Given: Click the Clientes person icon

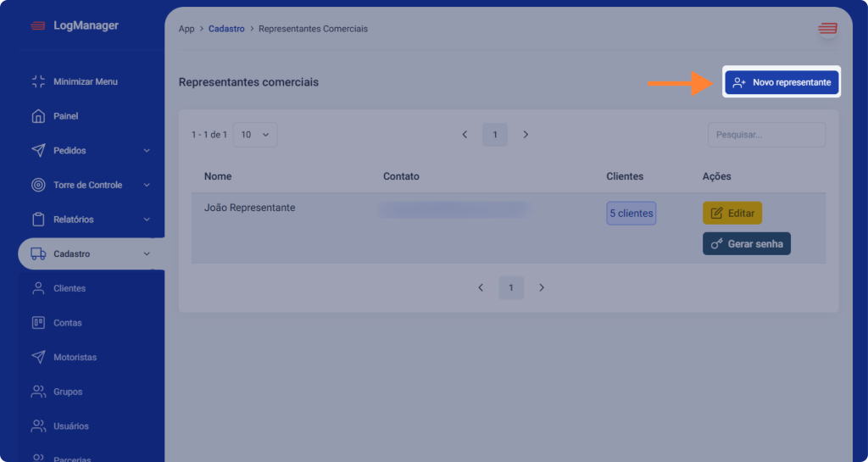Looking at the screenshot, I should 38,288.
